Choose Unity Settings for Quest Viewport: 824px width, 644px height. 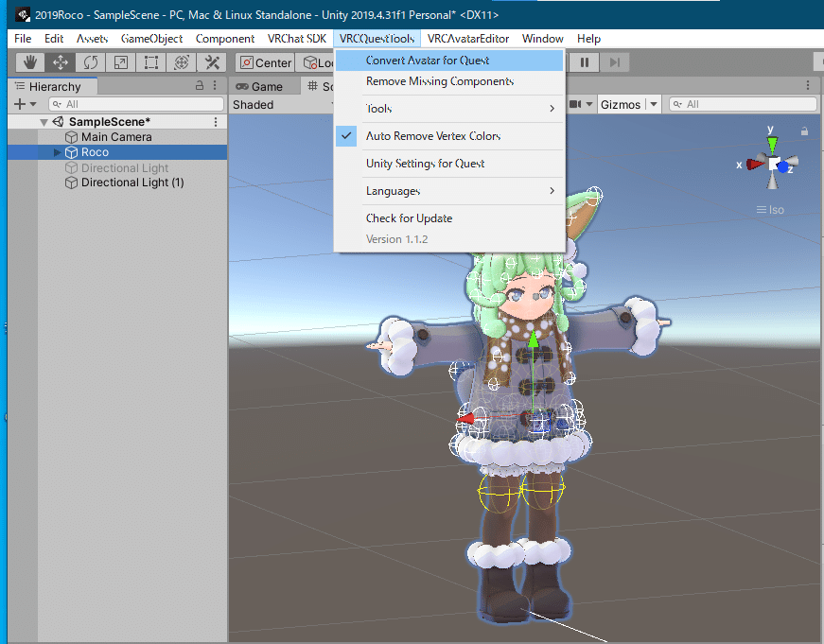pyautogui.click(x=448, y=164)
